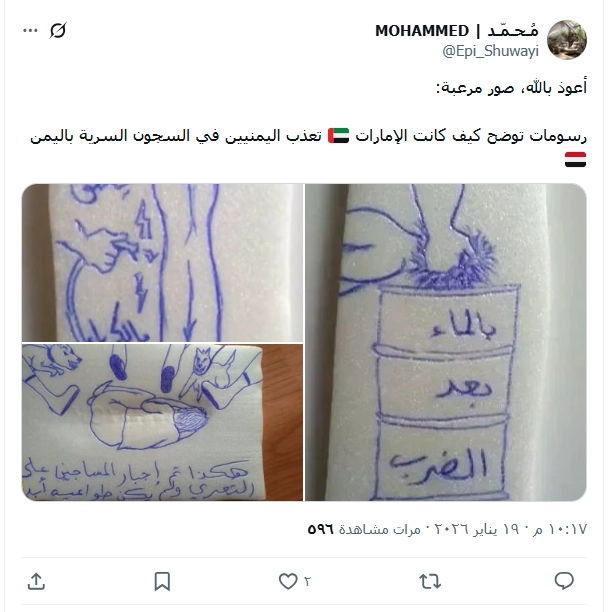
Task: Repost this tweet via retweet icon
Action: pyautogui.click(x=430, y=581)
